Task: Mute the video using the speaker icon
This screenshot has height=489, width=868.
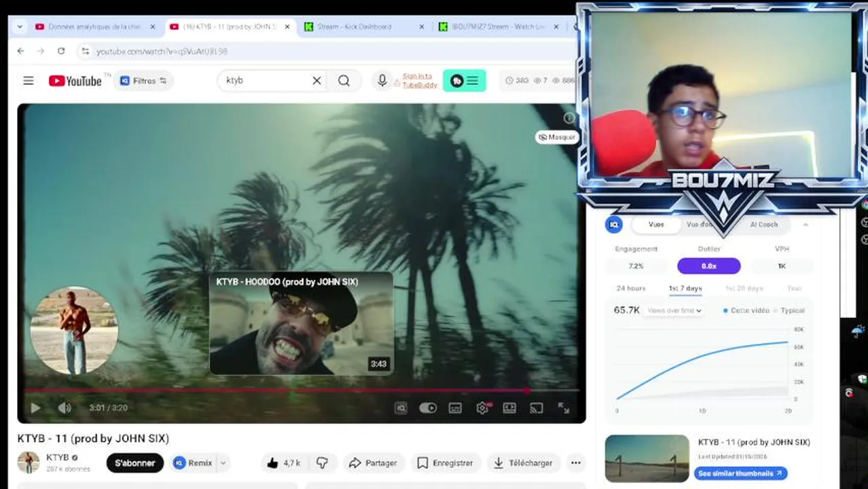Action: pyautogui.click(x=65, y=408)
